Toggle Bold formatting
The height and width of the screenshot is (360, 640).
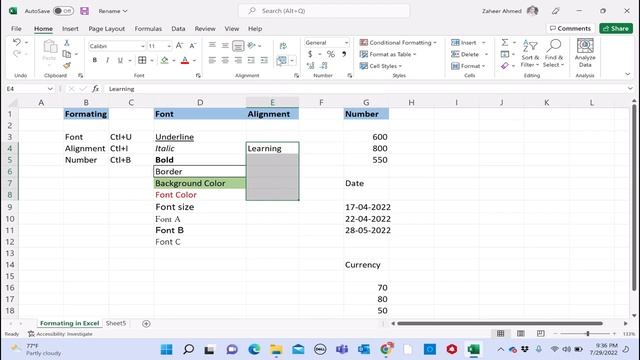tap(95, 60)
